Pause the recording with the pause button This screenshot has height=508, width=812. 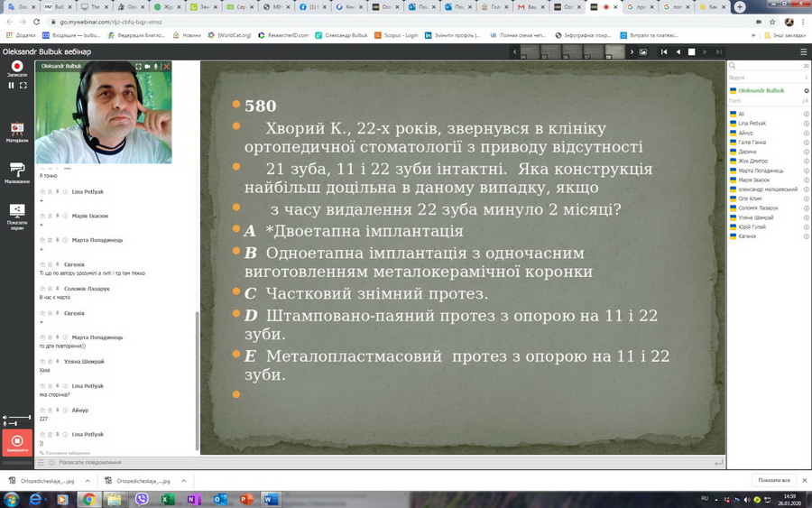click(x=12, y=86)
